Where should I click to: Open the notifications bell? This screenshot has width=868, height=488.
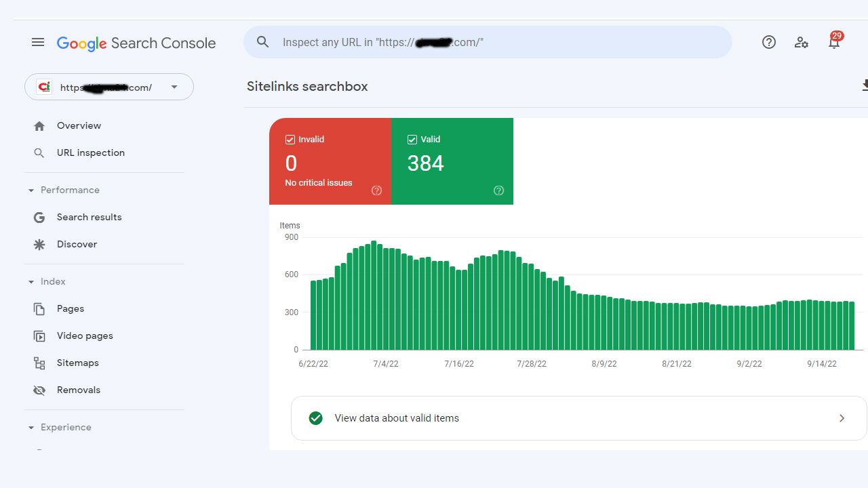coord(834,42)
